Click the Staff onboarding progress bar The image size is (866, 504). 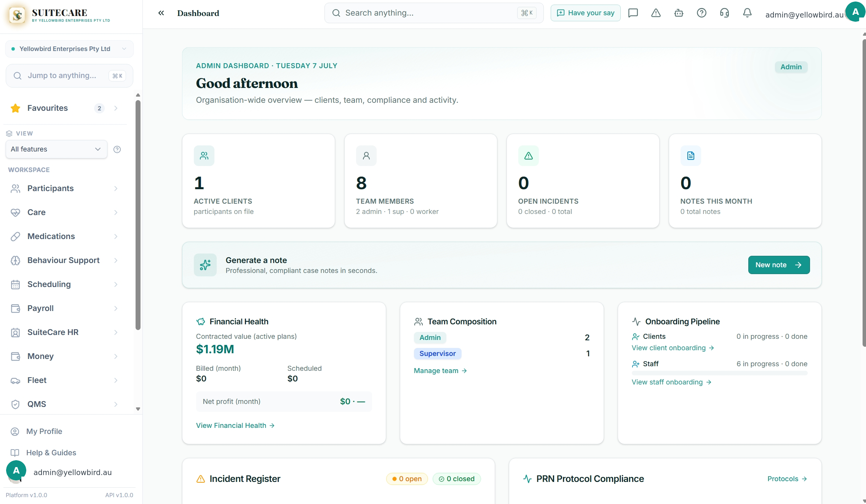(719, 373)
